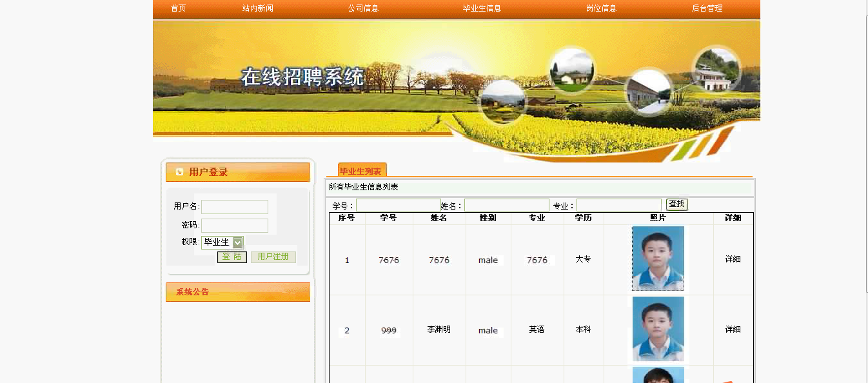Click the 专业 search field
The width and height of the screenshot is (868, 383).
point(619,205)
